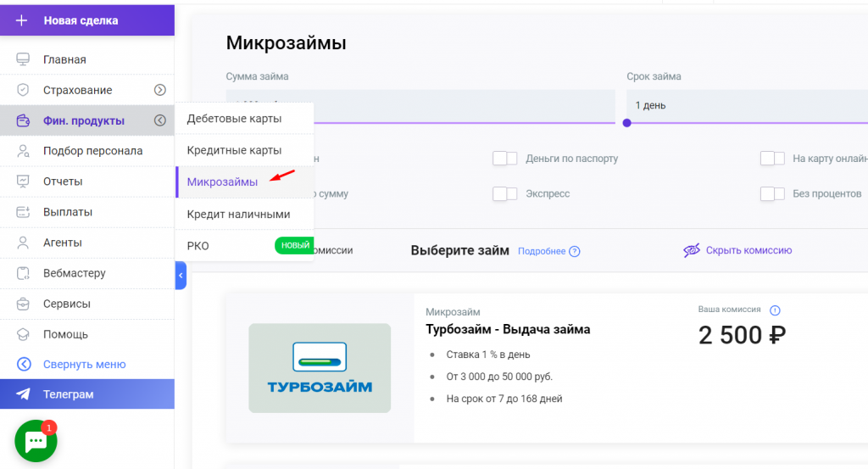Open Вебмастеру in the sidebar
Viewport: 868px width, 469px height.
(x=87, y=273)
